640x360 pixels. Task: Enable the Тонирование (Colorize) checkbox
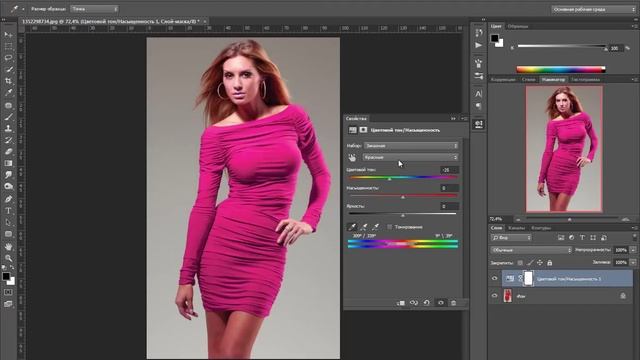(389, 227)
